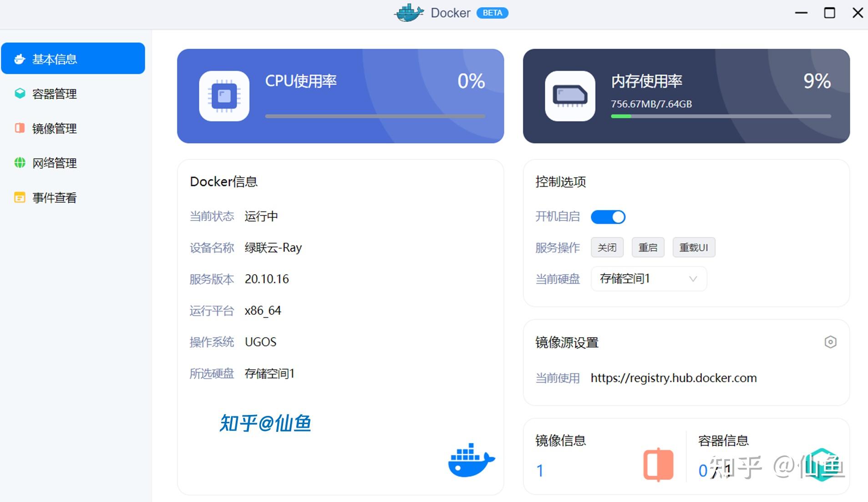
Task: Click the orange 镜像信息 icon
Action: pos(658,465)
